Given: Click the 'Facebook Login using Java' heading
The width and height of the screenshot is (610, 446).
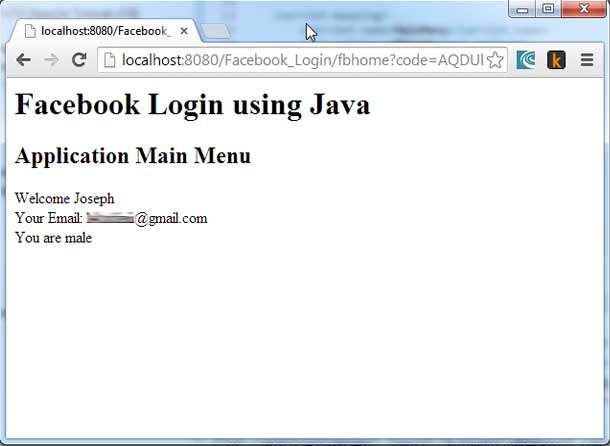Looking at the screenshot, I should coord(193,105).
